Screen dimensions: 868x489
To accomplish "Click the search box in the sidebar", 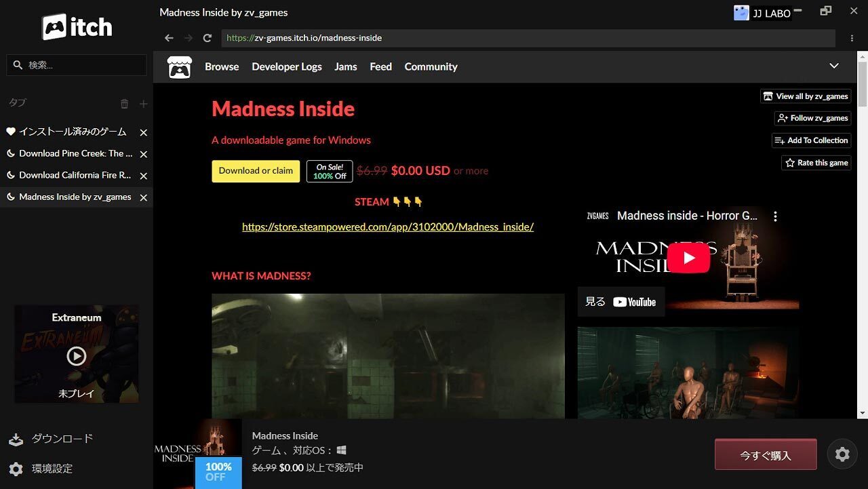I will point(77,65).
